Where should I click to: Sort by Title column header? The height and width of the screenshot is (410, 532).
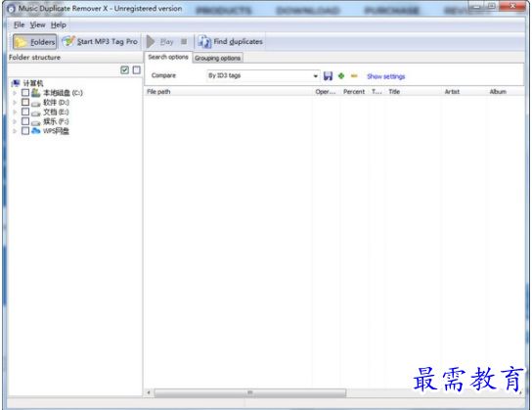click(413, 92)
